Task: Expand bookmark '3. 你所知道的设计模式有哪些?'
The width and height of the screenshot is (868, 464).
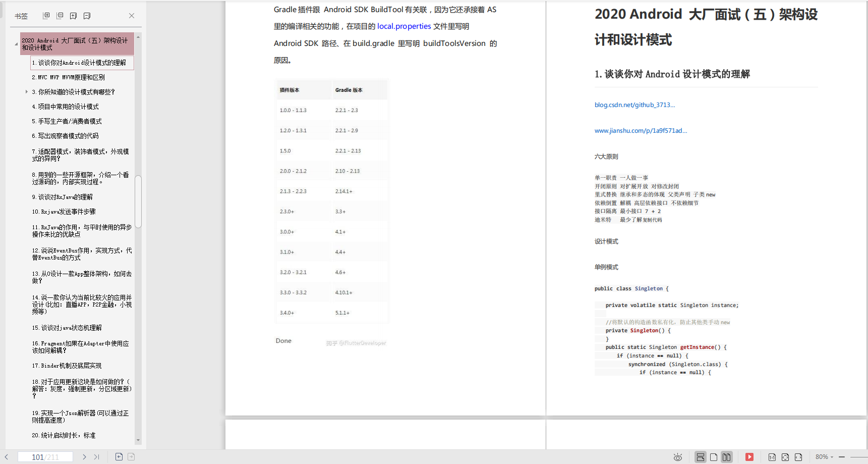Action: click(x=27, y=92)
